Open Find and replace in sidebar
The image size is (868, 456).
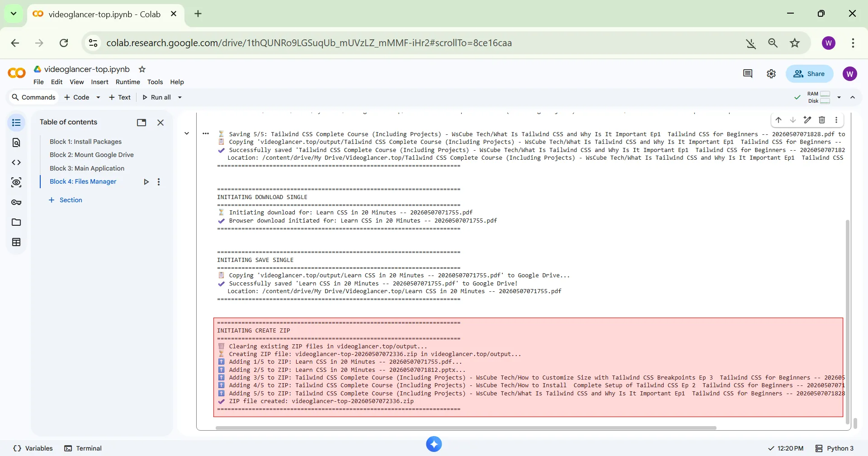(x=16, y=142)
